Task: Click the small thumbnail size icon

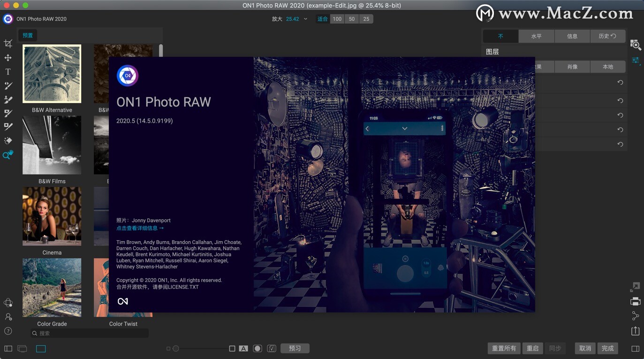Action: 168,349
